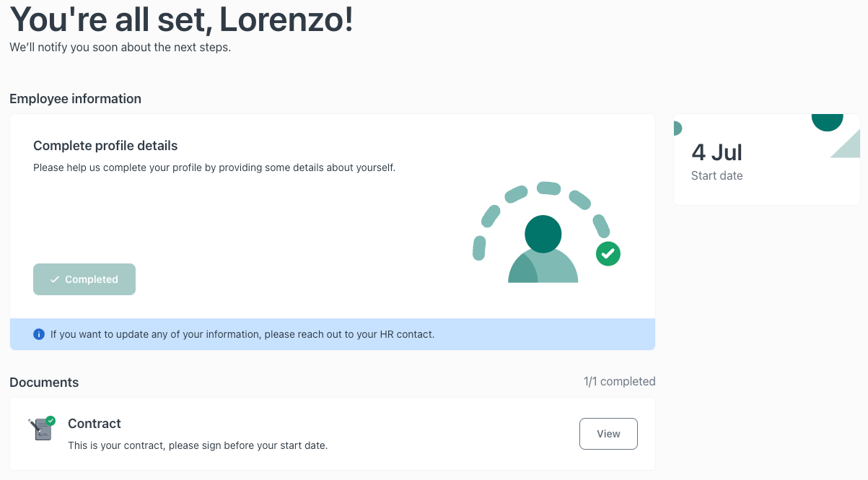Click the checkmark inside the Completed button
Screen dimensions: 868x480
(54, 279)
